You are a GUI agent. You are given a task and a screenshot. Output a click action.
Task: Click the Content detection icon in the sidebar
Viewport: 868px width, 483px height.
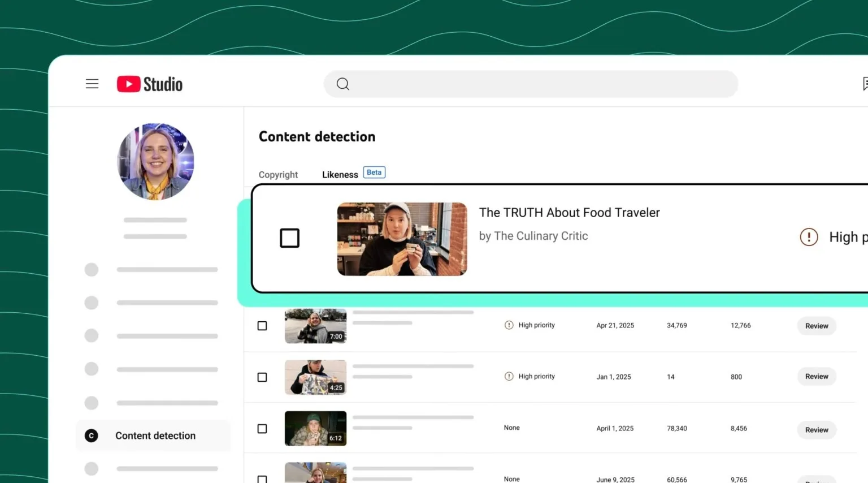tap(91, 435)
